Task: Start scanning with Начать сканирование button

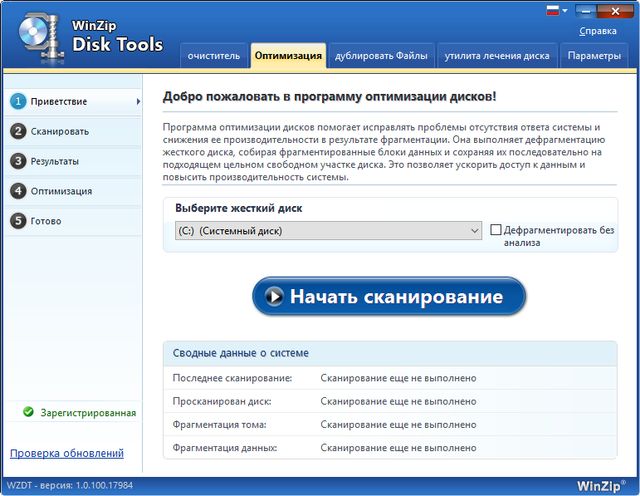Action: (x=389, y=296)
